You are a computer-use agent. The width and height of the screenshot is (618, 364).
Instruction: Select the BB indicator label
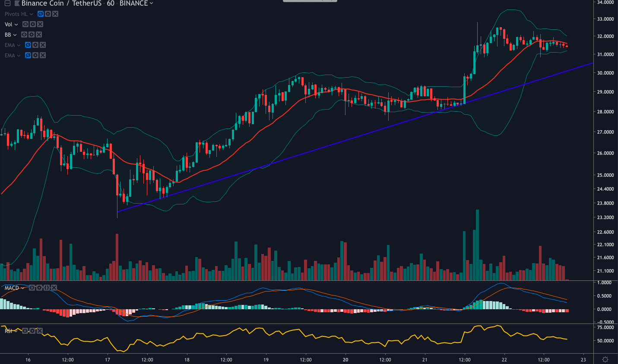pyautogui.click(x=8, y=35)
